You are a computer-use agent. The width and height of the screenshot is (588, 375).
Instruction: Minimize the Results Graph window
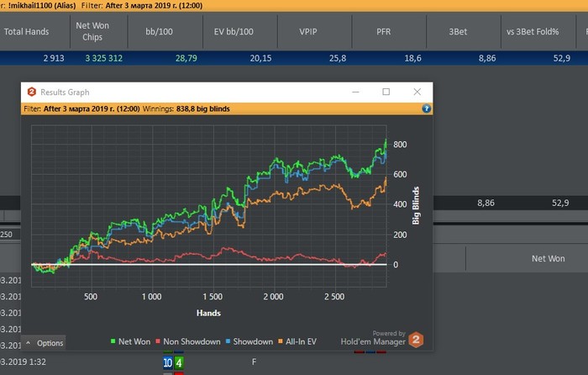pyautogui.click(x=355, y=92)
